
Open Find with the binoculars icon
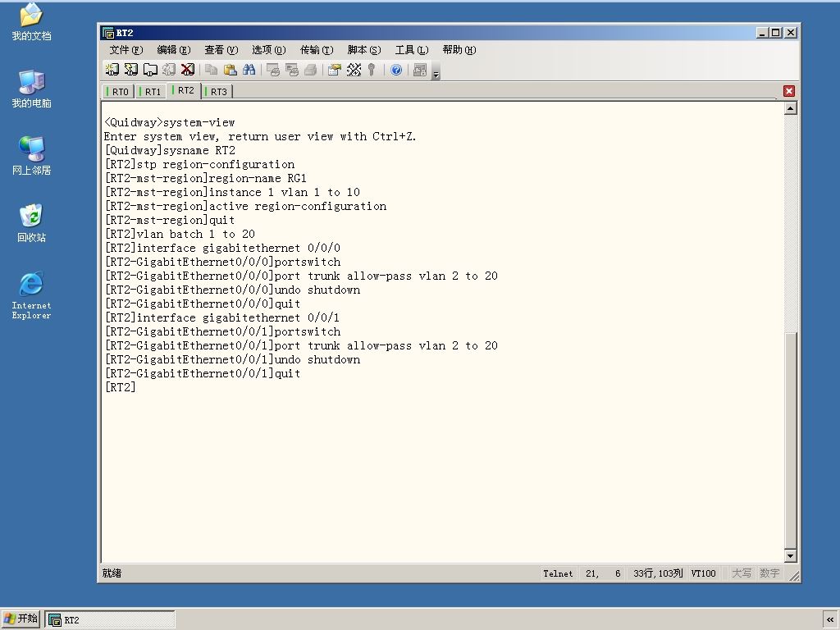249,70
